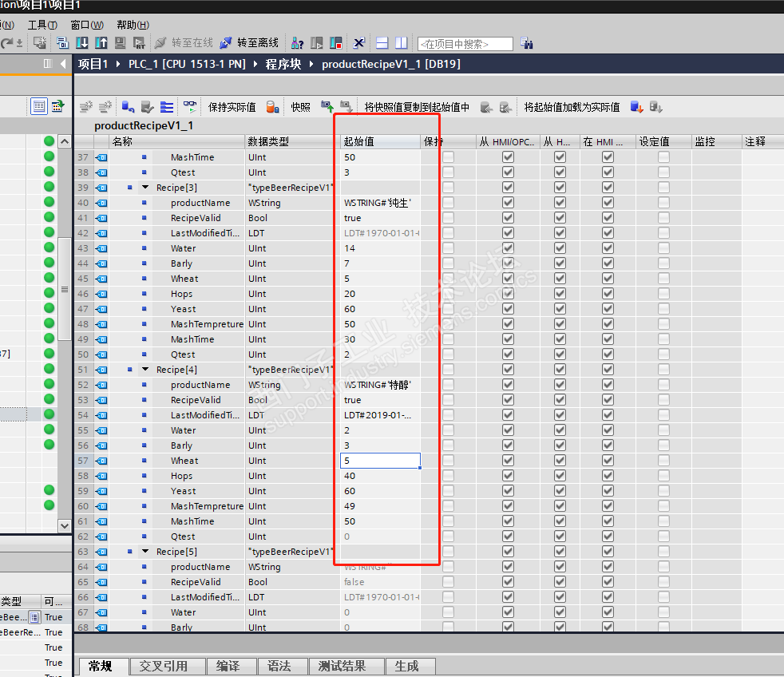
Task: Open the 窗口(W) menu
Action: 87,25
